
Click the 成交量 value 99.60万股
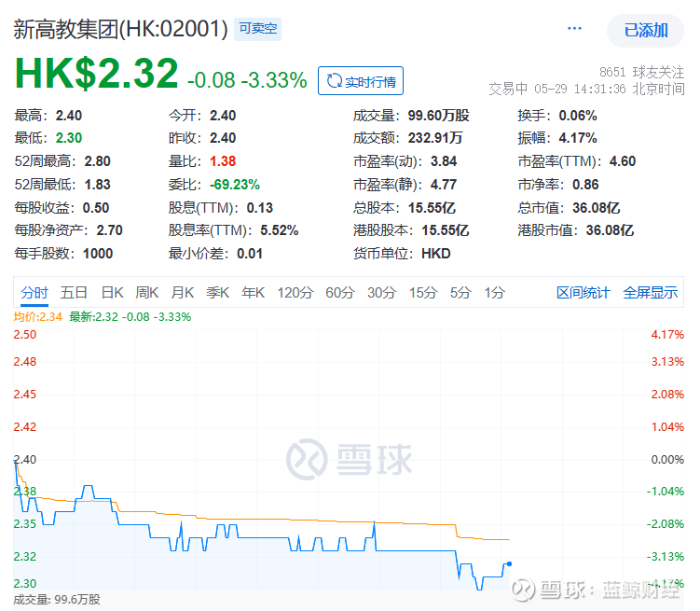coord(438,116)
